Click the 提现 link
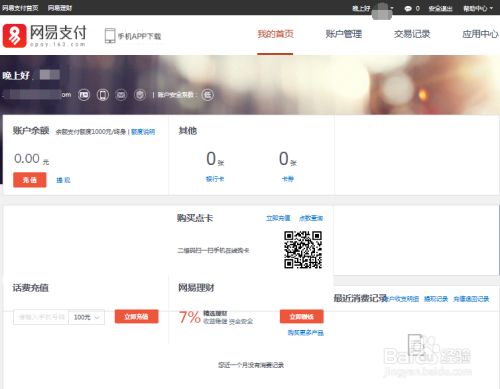 (x=63, y=180)
